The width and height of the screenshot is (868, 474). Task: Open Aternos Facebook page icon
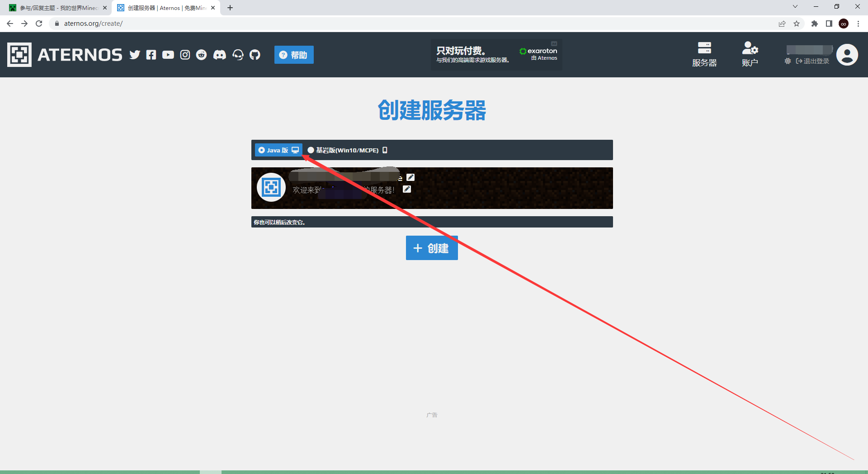[151, 55]
